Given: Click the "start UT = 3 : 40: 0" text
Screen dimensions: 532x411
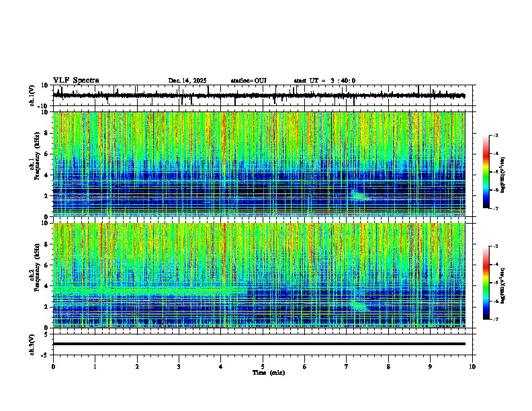Looking at the screenshot, I should tap(324, 81).
